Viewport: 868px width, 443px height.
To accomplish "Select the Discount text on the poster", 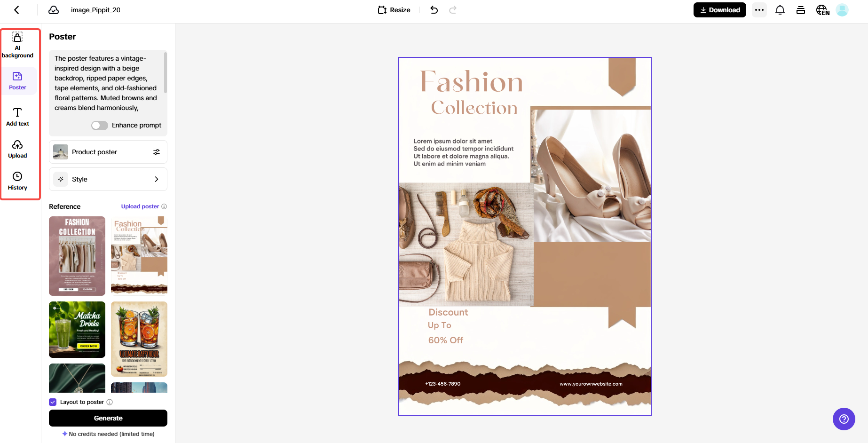I will coord(448,312).
